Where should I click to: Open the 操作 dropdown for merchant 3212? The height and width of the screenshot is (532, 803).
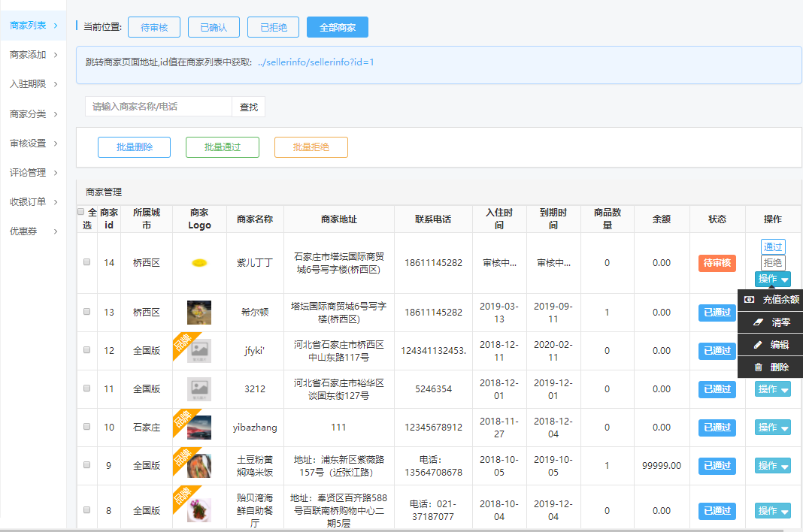click(x=773, y=389)
